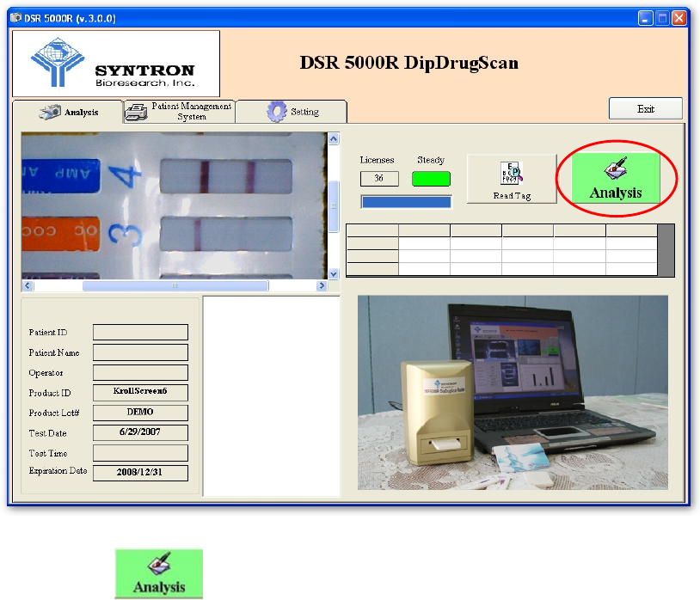Click Expiration Date field 2008/12/31
This screenshot has width=700, height=600.
(x=141, y=473)
